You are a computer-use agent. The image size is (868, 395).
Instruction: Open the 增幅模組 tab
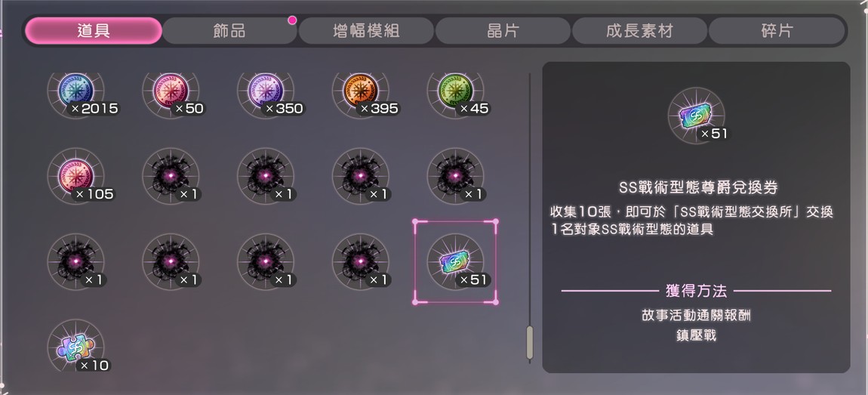[367, 30]
